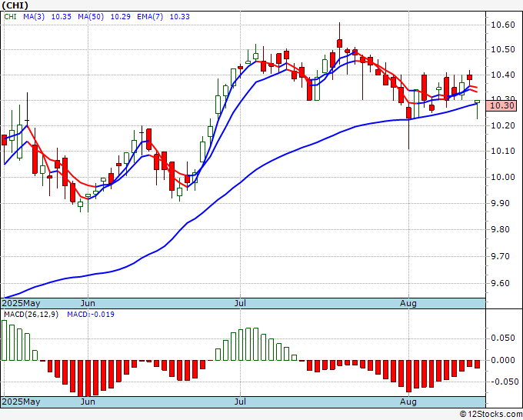Select the green CHI legend label
The image size is (523, 420).
coord(10,17)
